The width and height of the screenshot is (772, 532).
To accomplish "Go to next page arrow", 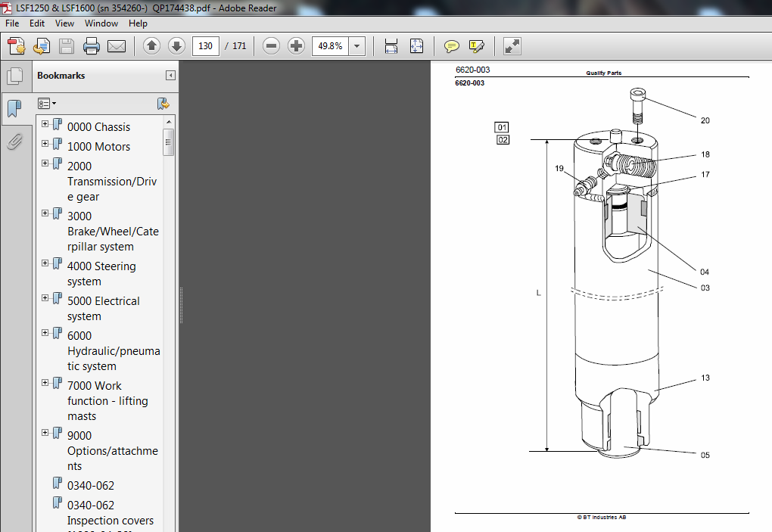I will (176, 46).
